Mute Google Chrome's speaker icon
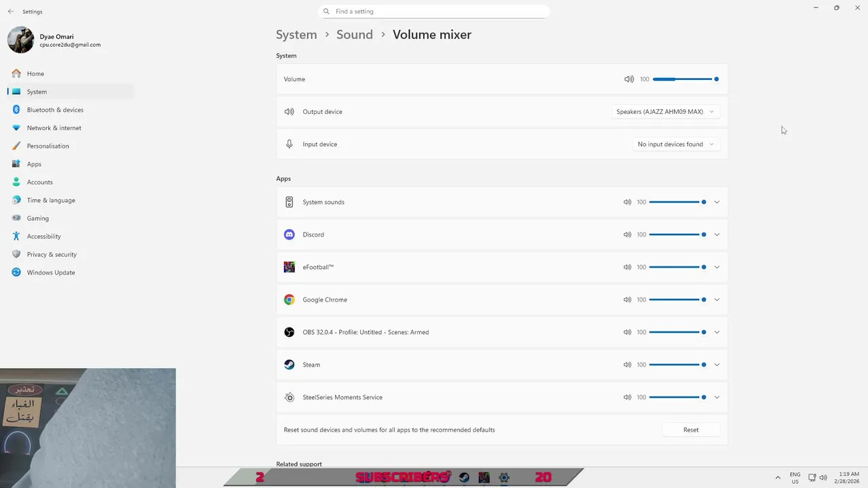 tap(627, 300)
